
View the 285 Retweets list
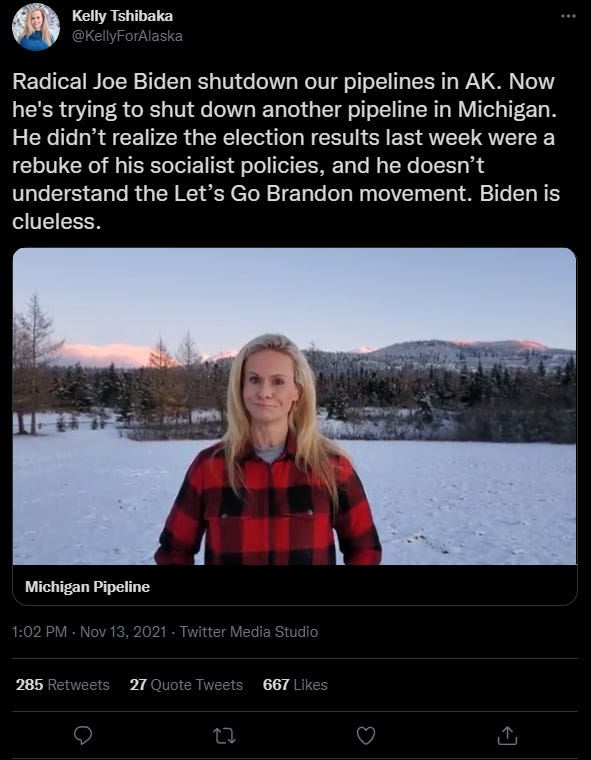tap(63, 684)
